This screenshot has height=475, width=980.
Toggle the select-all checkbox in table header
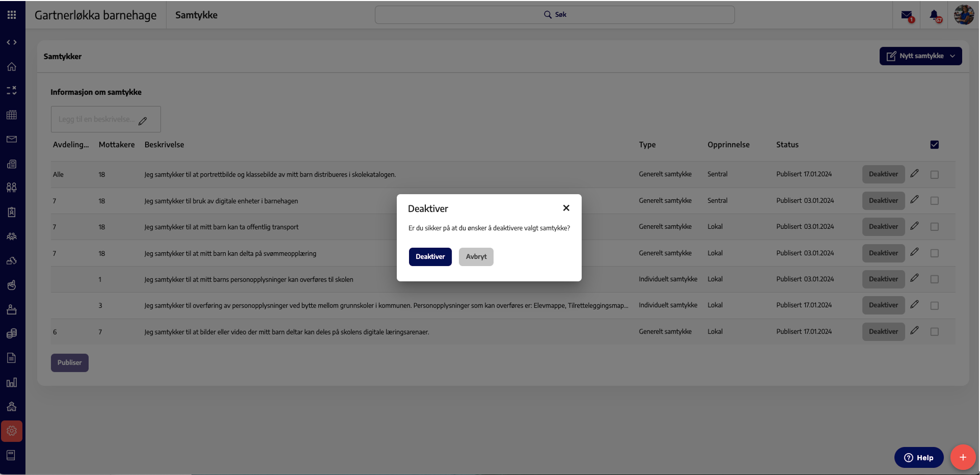[935, 145]
